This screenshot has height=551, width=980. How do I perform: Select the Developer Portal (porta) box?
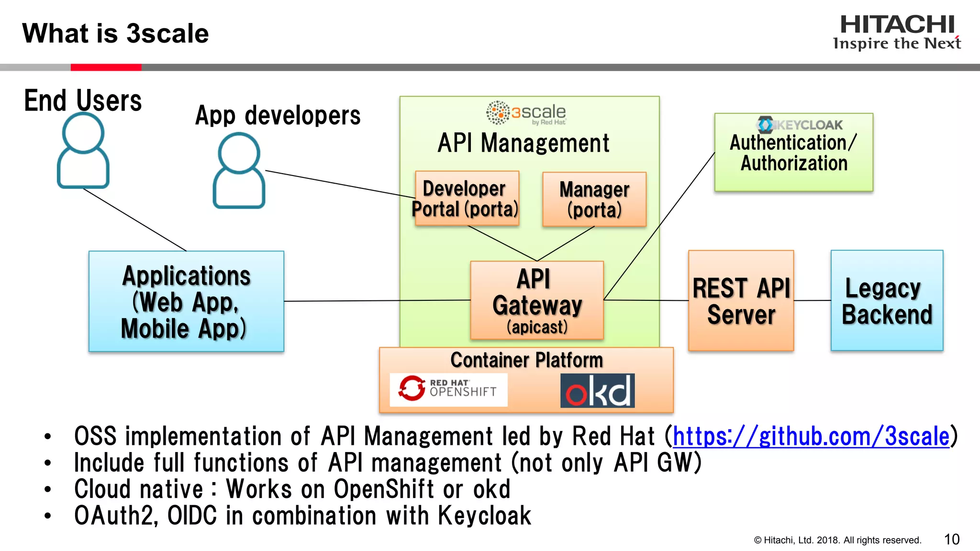(x=467, y=198)
